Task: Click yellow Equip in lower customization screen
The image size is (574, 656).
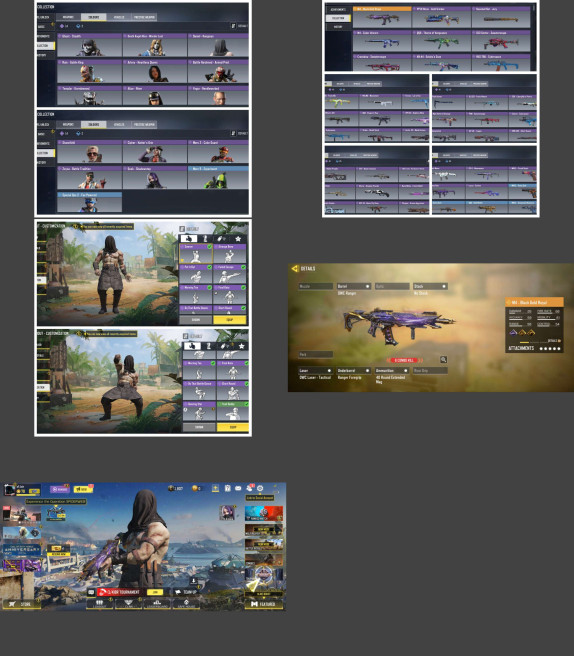Action: pyautogui.click(x=233, y=427)
